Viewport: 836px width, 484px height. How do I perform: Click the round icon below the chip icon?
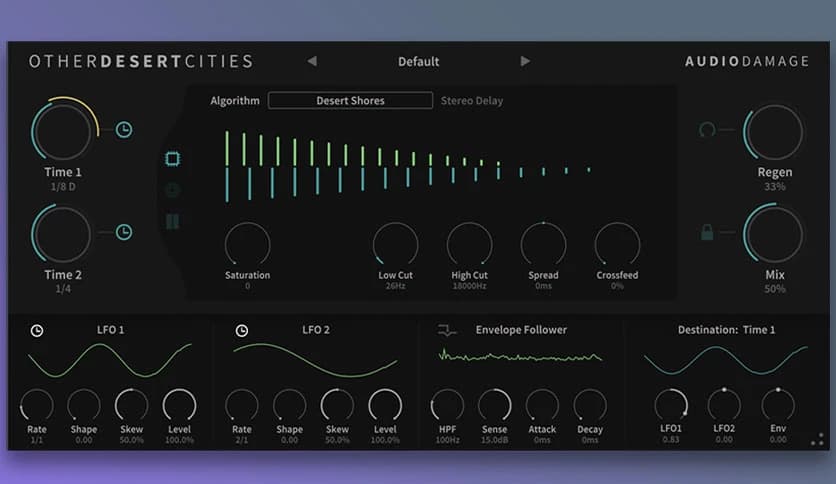[173, 190]
